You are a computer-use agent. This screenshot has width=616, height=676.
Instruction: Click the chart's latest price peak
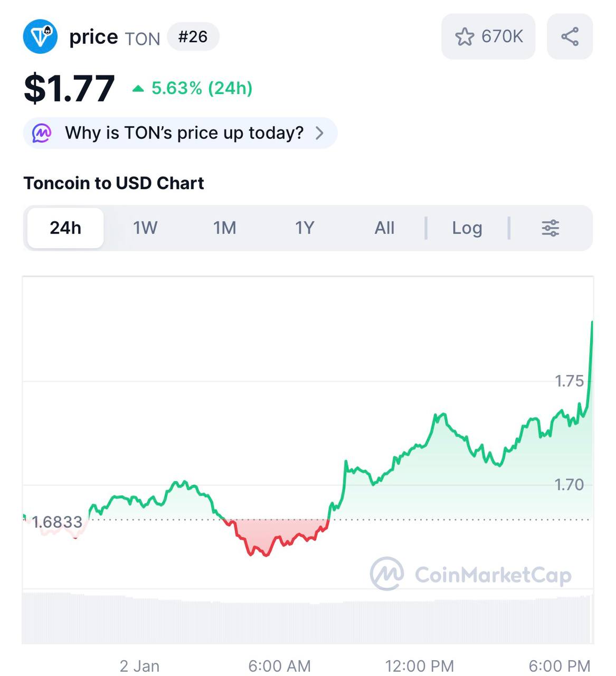tap(592, 322)
